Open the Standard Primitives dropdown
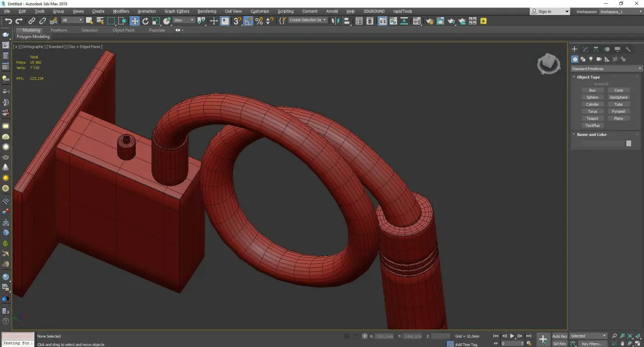 [606, 69]
